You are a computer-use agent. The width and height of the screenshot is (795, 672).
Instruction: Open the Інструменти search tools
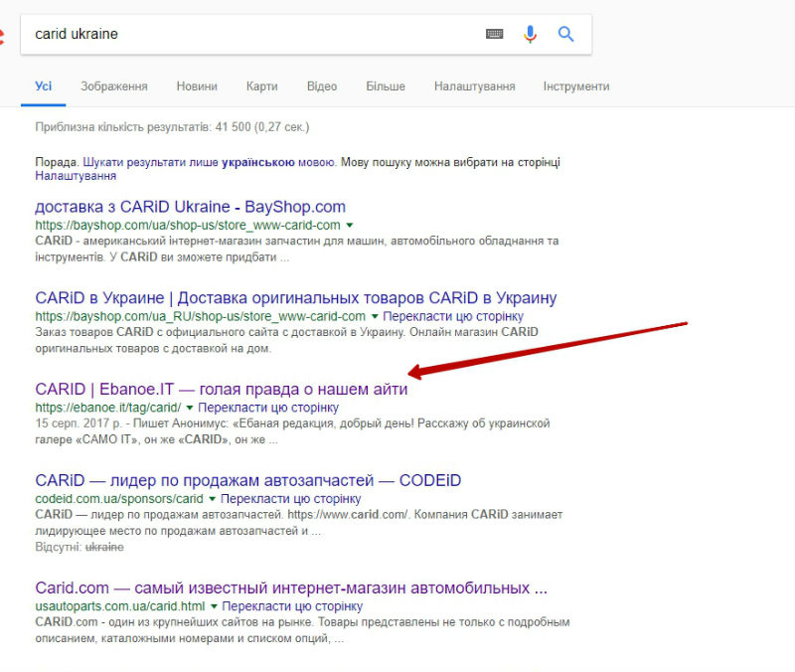click(x=575, y=86)
